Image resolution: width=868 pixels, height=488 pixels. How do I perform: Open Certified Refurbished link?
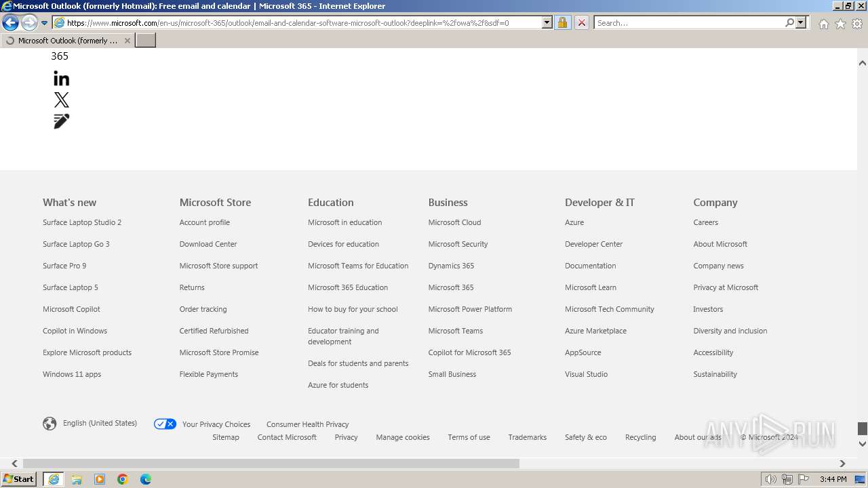(214, 331)
